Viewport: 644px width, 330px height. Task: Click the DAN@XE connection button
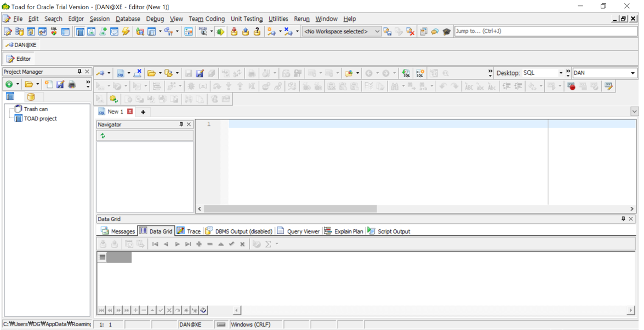(x=21, y=45)
